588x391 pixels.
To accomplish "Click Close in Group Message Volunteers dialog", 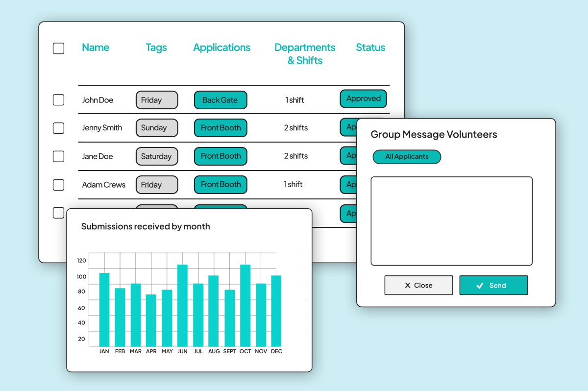I will click(418, 285).
